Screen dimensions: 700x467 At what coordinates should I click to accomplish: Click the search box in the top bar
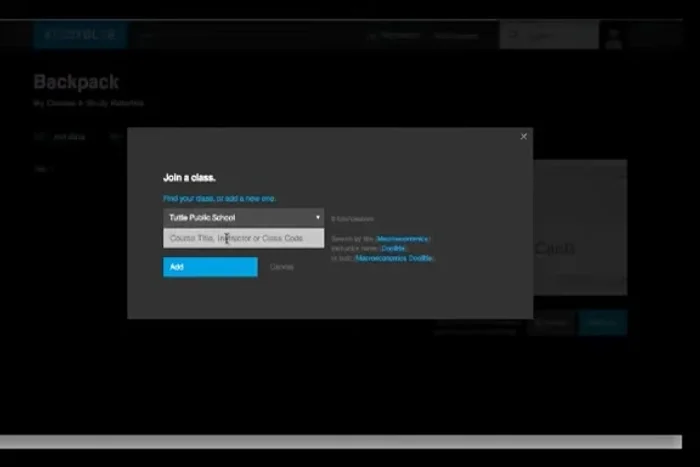[549, 36]
